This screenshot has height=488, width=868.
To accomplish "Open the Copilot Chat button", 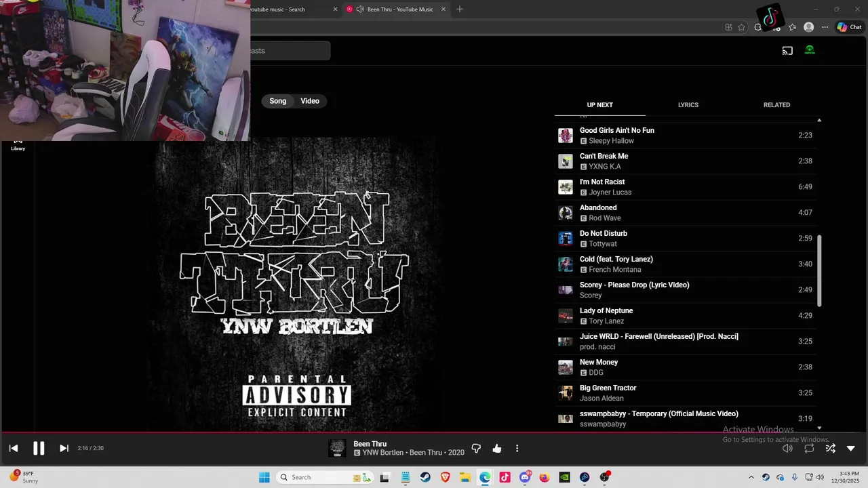I will click(x=849, y=27).
